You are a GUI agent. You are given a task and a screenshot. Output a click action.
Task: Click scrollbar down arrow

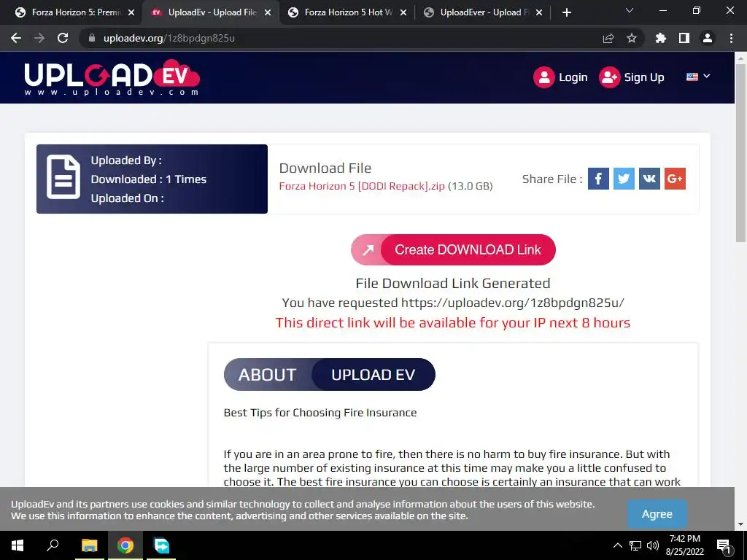point(740,524)
